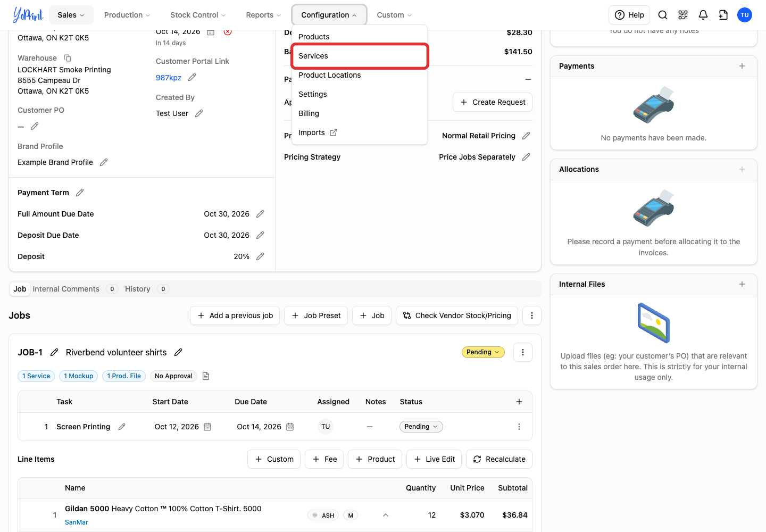Open the global search icon
Image resolution: width=766 pixels, height=532 pixels.
coord(663,15)
